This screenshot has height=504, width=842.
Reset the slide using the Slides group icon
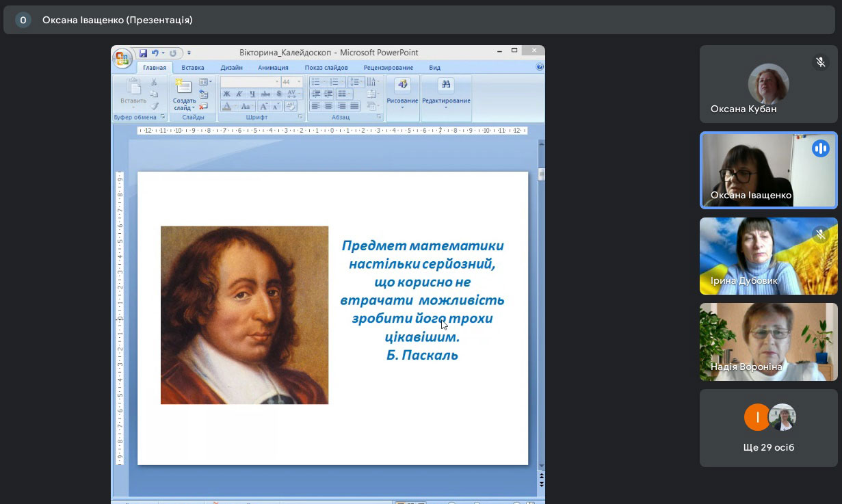[204, 94]
